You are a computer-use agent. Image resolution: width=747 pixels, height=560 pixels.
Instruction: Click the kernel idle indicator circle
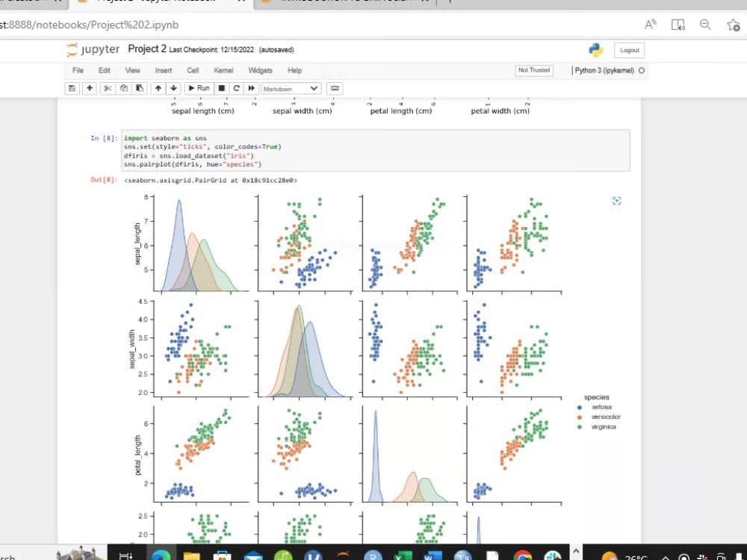tap(642, 70)
